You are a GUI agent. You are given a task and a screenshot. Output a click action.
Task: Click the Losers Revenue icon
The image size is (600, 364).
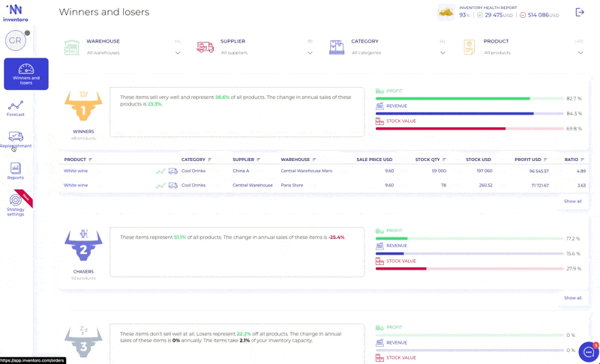[x=379, y=342]
